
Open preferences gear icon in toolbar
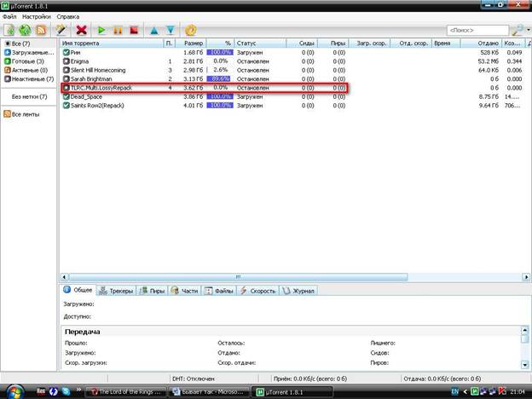click(191, 30)
